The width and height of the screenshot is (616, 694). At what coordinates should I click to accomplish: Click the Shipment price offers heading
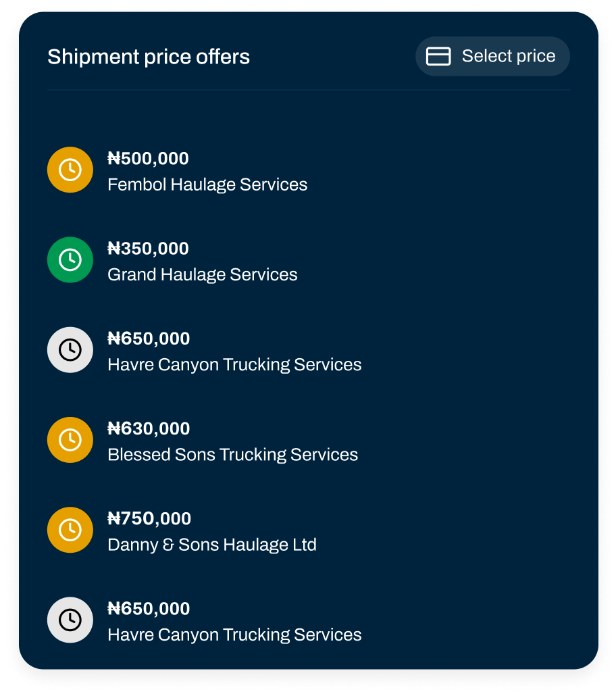pos(149,57)
